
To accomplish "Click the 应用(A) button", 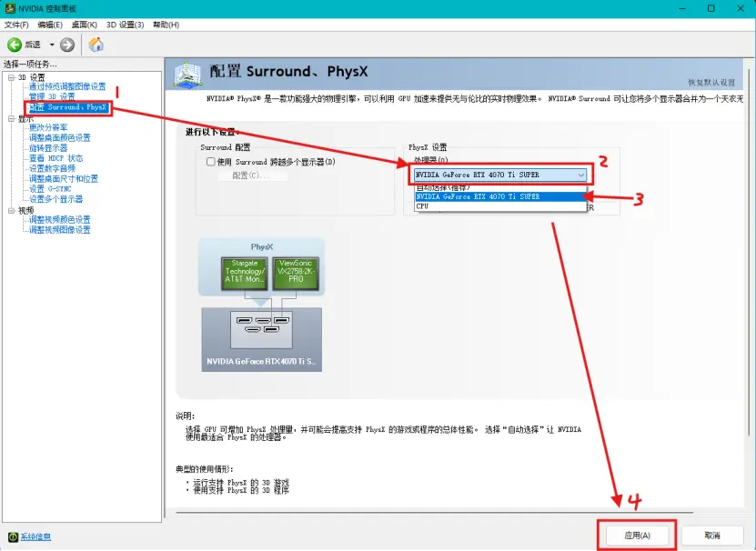I will click(x=636, y=536).
